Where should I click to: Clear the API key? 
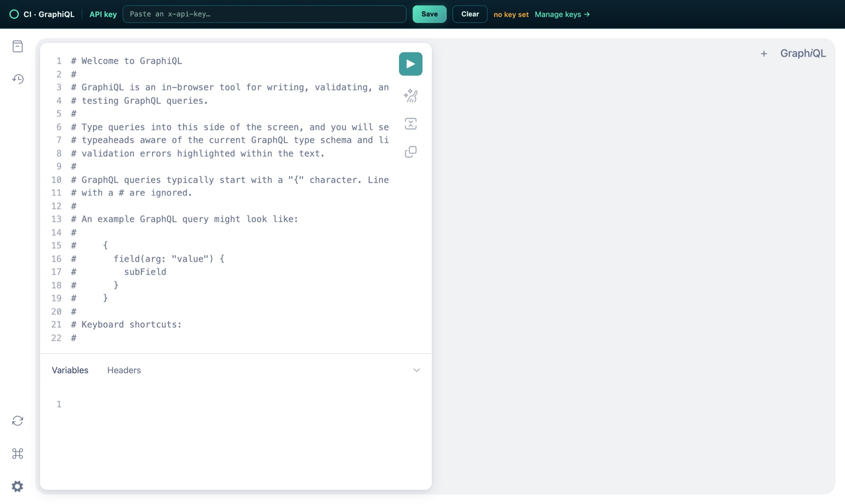(x=470, y=14)
